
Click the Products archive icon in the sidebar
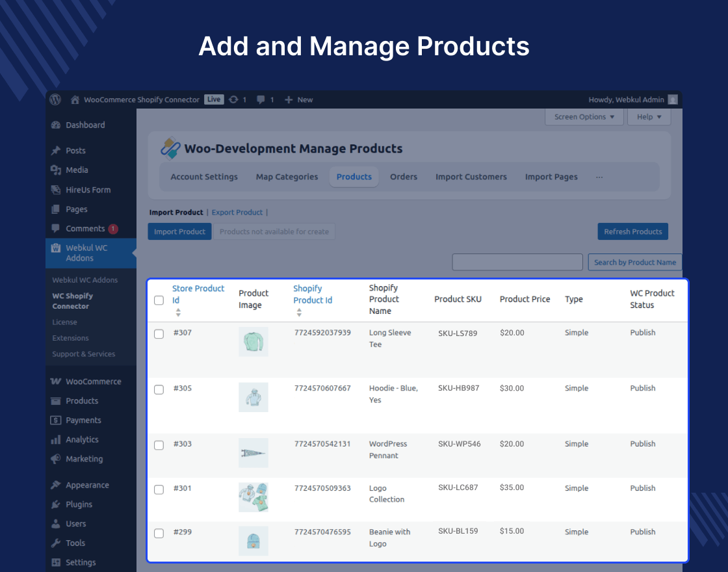pyautogui.click(x=56, y=400)
